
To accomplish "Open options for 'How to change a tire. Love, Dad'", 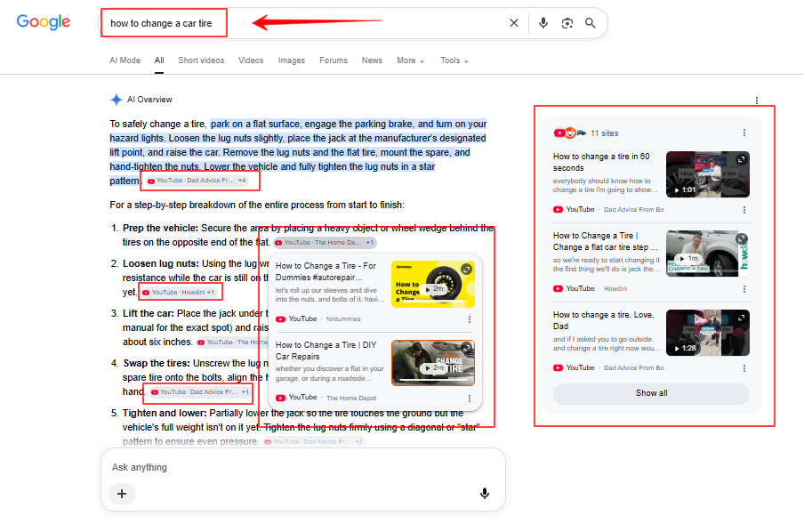I will (x=744, y=368).
